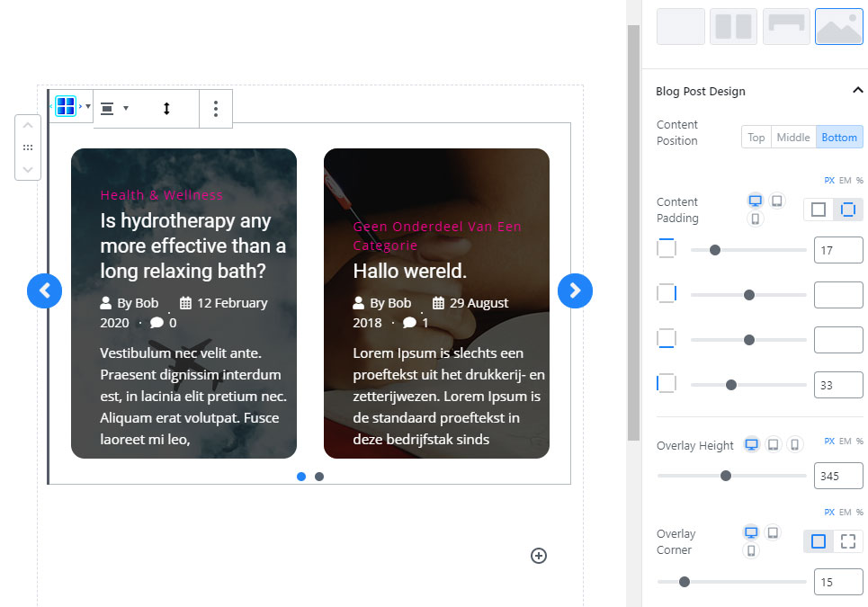
Task: Collapse the Blog Post Design panel
Action: [x=857, y=90]
